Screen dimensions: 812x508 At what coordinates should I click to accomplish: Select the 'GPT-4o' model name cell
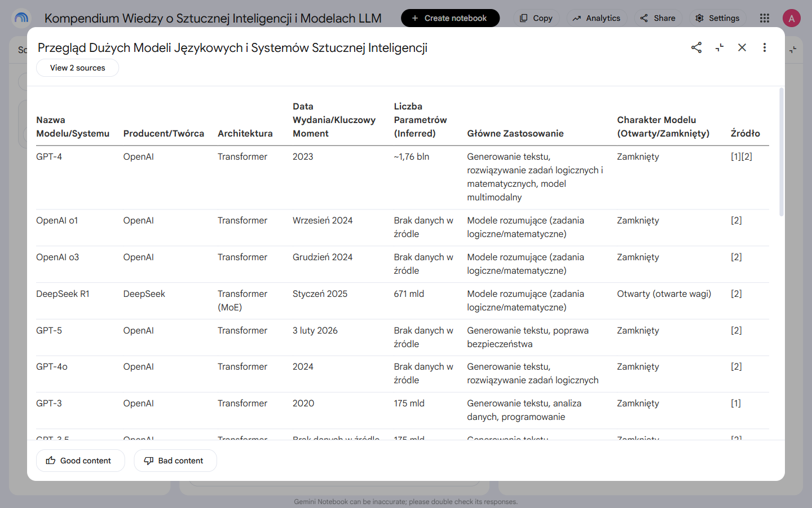(x=52, y=366)
